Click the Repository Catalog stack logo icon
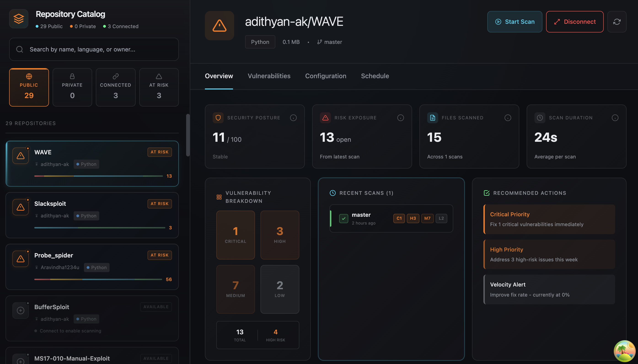 tap(19, 19)
